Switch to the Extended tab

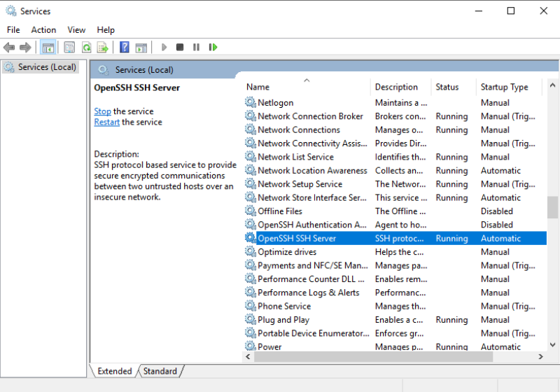[115, 371]
